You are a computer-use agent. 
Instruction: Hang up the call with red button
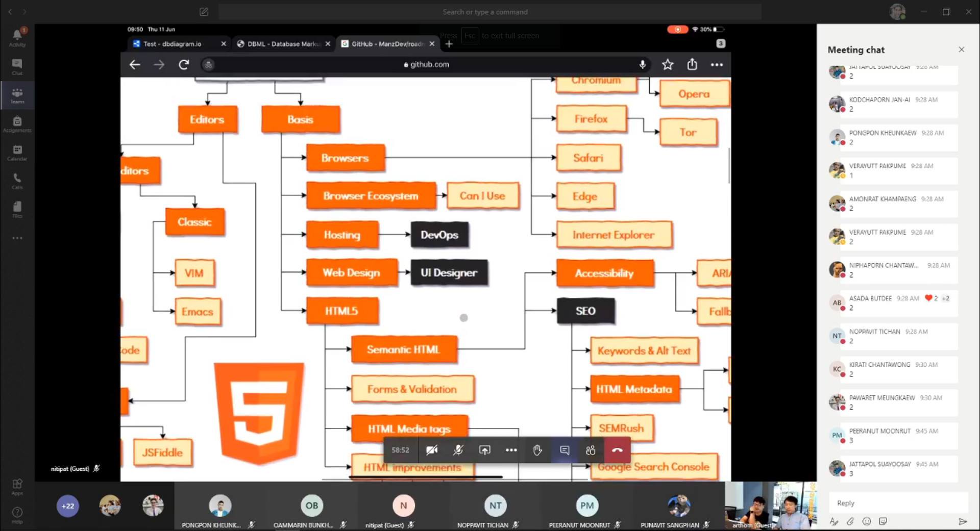click(617, 450)
